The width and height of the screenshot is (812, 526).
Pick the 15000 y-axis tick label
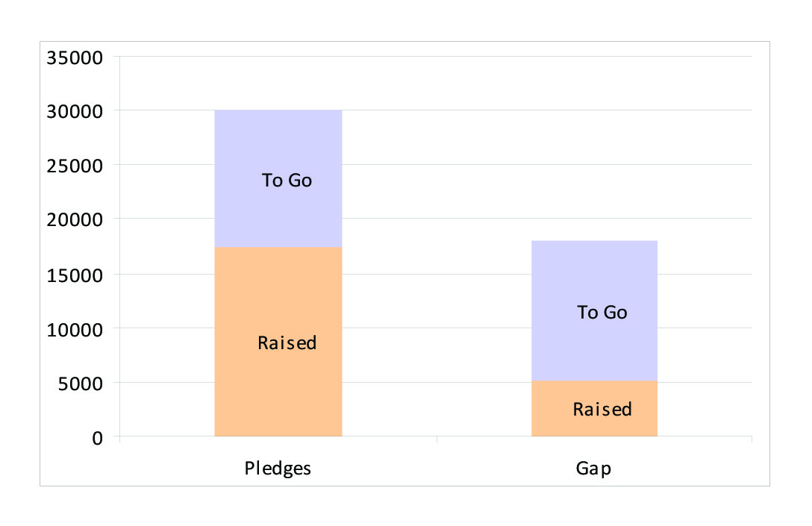point(75,275)
